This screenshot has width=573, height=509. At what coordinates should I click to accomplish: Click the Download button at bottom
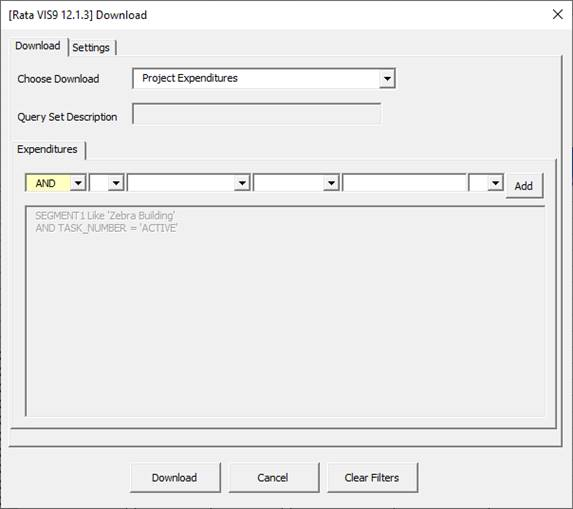coord(175,478)
